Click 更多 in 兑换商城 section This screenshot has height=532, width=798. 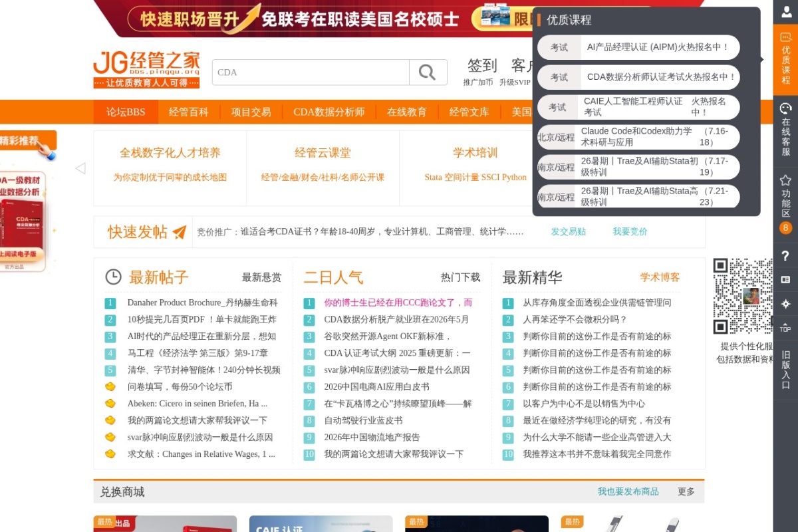click(x=686, y=491)
